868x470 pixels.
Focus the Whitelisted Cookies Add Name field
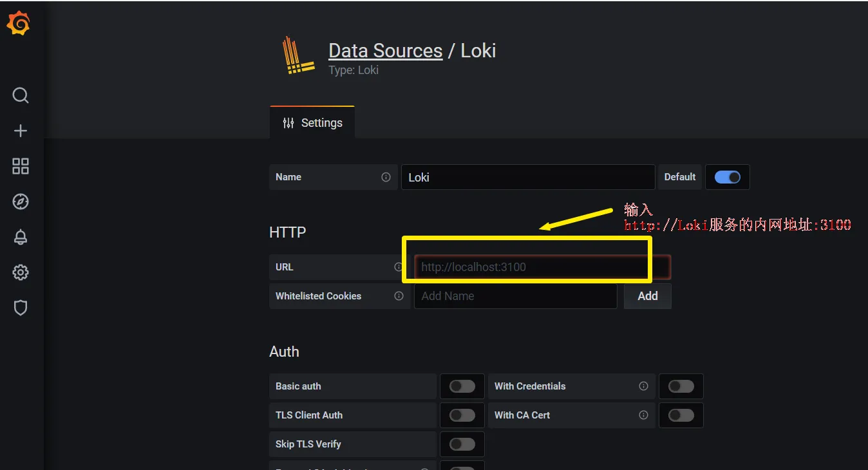[515, 296]
